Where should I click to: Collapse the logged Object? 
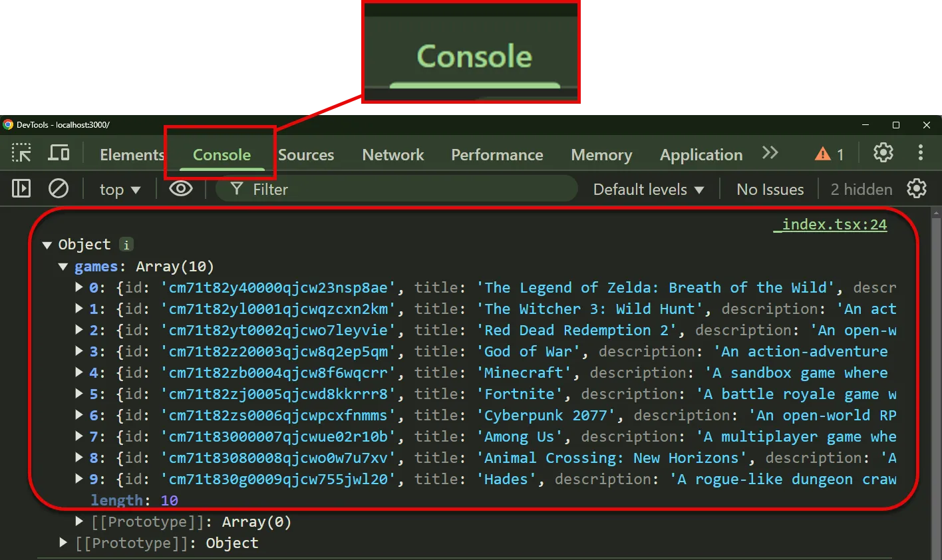47,244
